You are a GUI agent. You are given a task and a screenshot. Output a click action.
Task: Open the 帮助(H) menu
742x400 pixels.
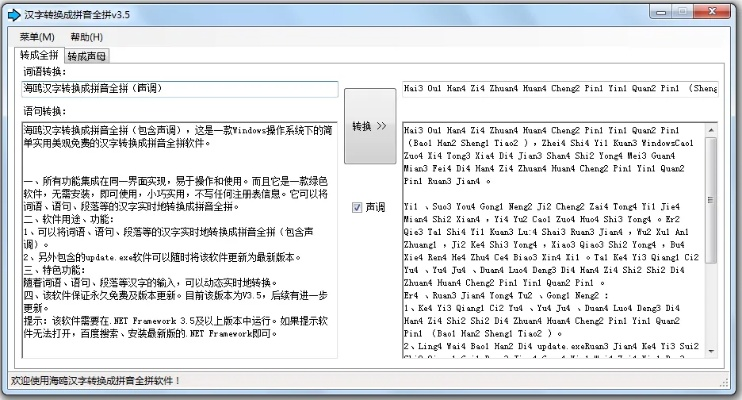[86, 36]
